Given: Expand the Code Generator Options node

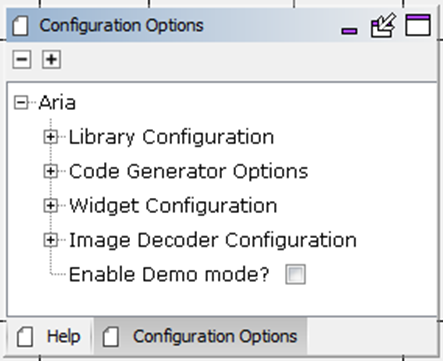Looking at the screenshot, I should click(51, 171).
